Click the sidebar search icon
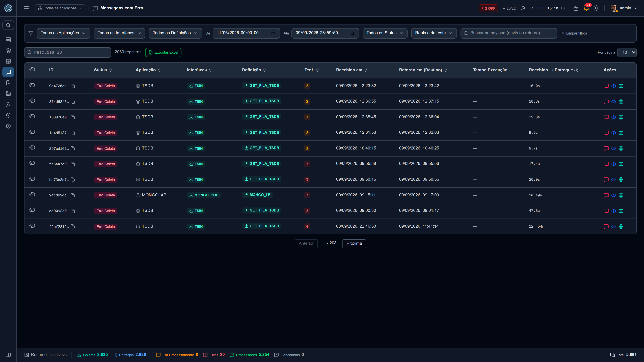This screenshot has height=362, width=644. coord(8,25)
